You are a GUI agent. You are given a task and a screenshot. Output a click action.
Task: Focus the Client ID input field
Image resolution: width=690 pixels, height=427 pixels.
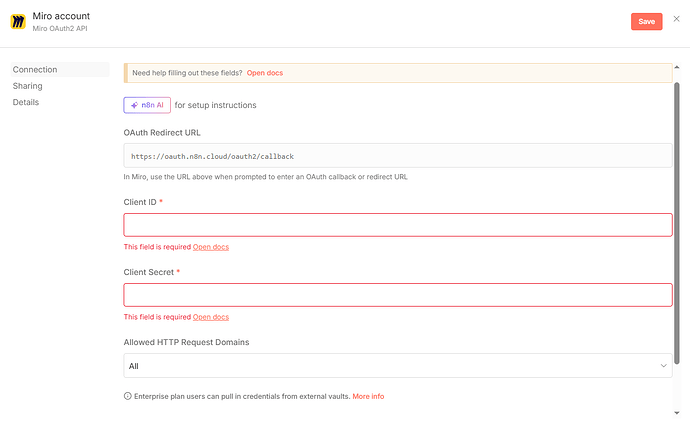coord(397,224)
